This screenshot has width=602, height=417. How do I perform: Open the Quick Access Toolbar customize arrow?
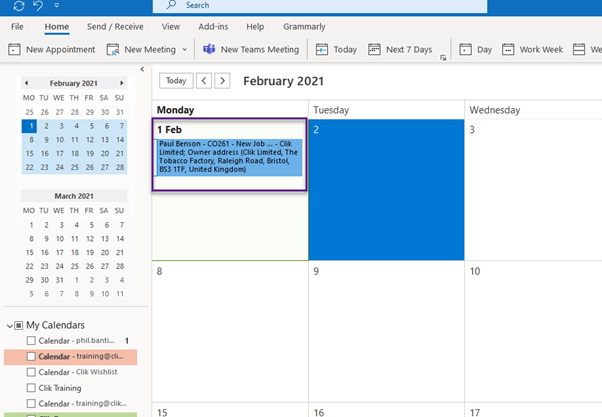(x=57, y=5)
